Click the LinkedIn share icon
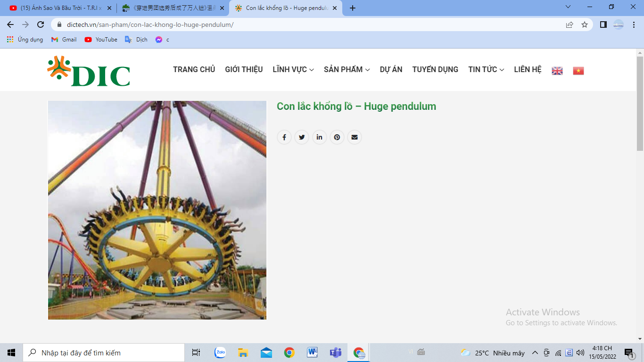Image resolution: width=644 pixels, height=362 pixels. coord(319,137)
